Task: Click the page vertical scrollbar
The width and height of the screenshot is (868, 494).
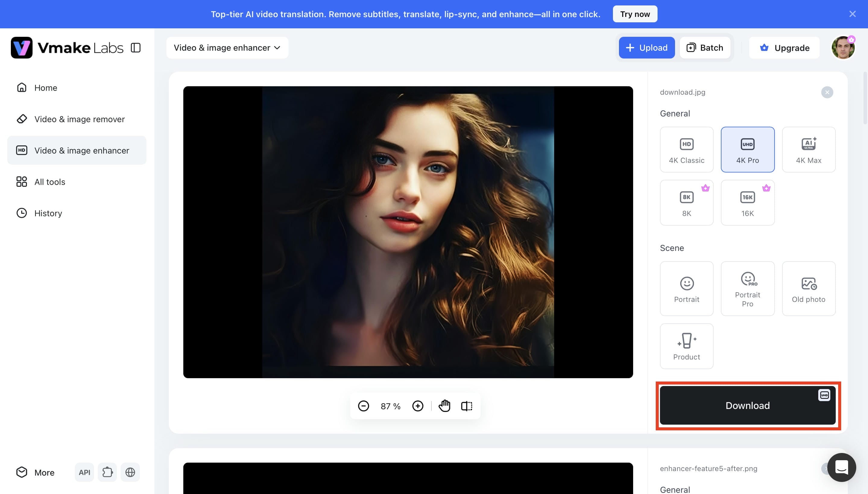Action: [x=865, y=98]
